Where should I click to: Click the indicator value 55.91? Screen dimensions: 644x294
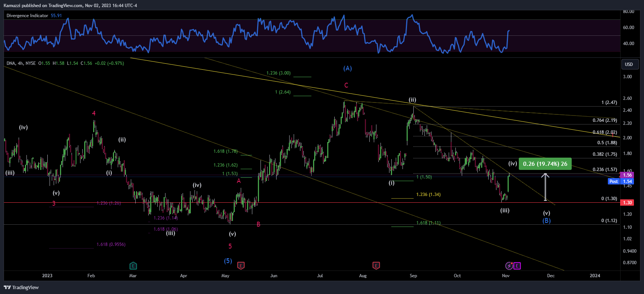[56, 16]
